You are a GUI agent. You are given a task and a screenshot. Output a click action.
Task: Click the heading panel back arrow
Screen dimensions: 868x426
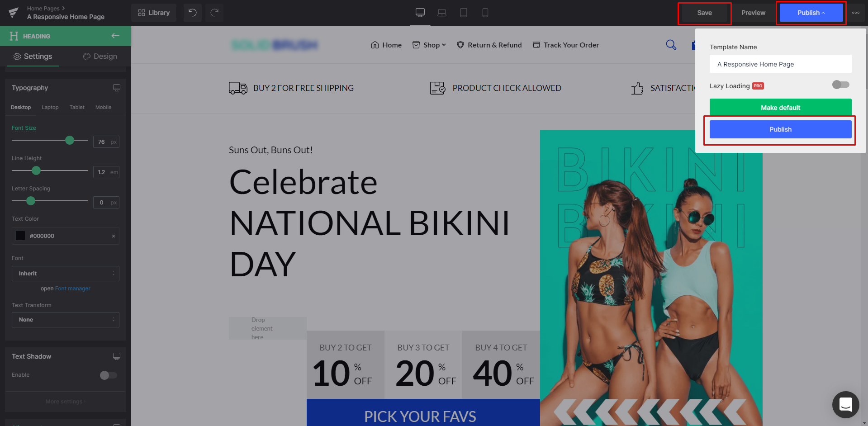115,36
